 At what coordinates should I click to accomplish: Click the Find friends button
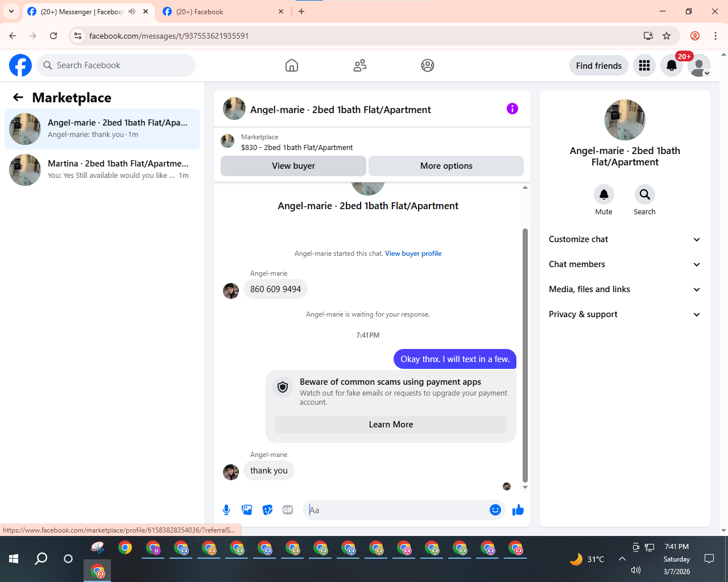click(599, 65)
